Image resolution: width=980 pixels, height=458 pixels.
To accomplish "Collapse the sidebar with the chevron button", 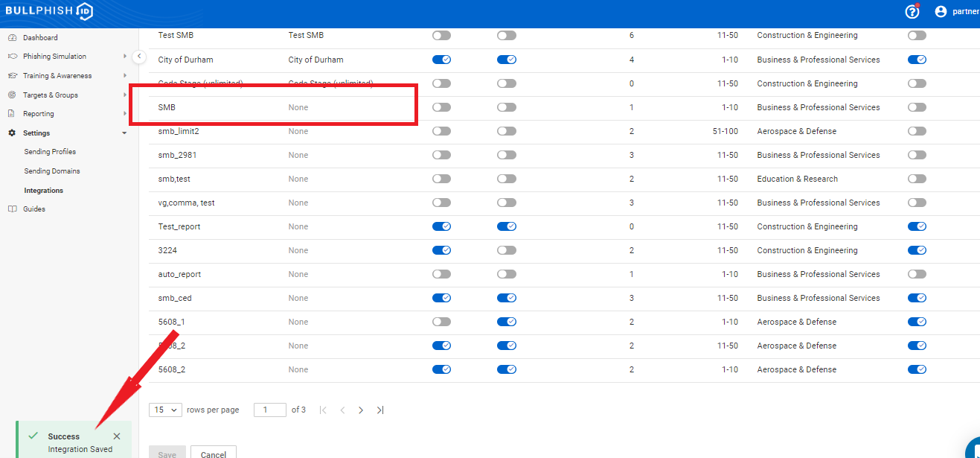I will click(139, 57).
